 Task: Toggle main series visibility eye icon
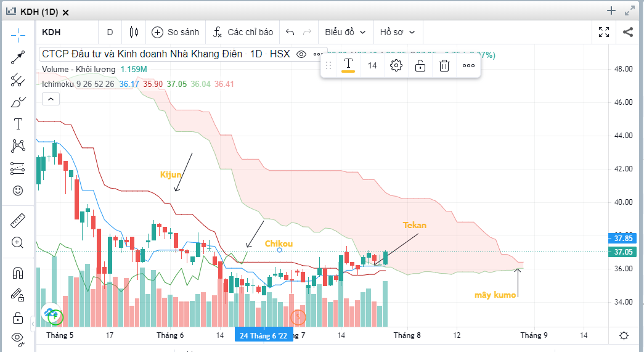(301, 54)
